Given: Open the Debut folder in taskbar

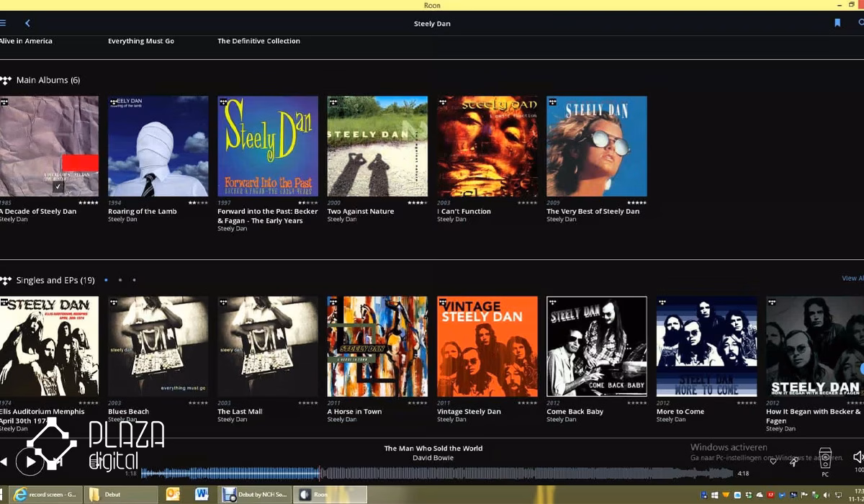Looking at the screenshot, I should click(121, 495).
